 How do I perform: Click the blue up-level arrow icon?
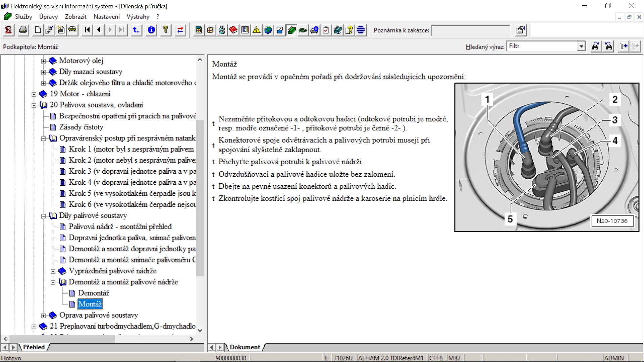point(136,30)
